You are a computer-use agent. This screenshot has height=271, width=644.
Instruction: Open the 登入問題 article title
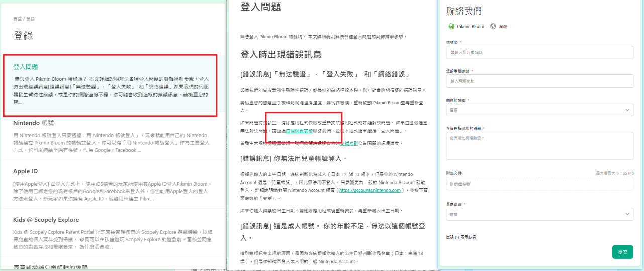coord(26,67)
